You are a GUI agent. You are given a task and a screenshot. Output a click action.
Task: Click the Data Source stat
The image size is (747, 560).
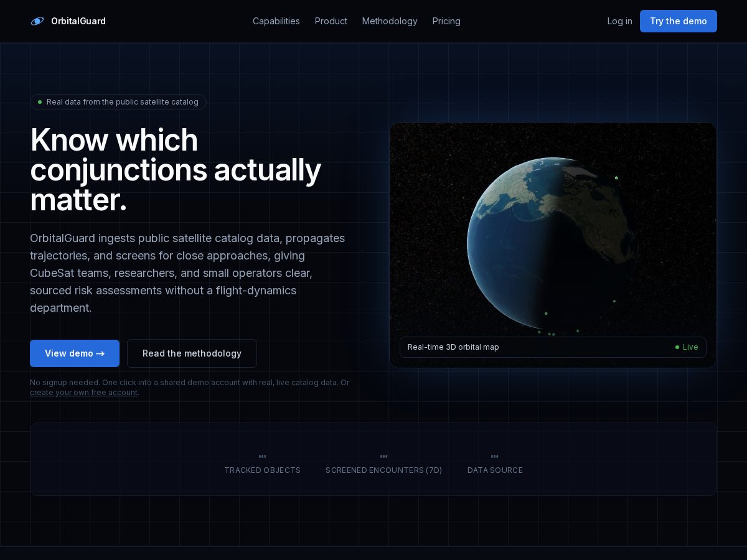click(x=495, y=464)
